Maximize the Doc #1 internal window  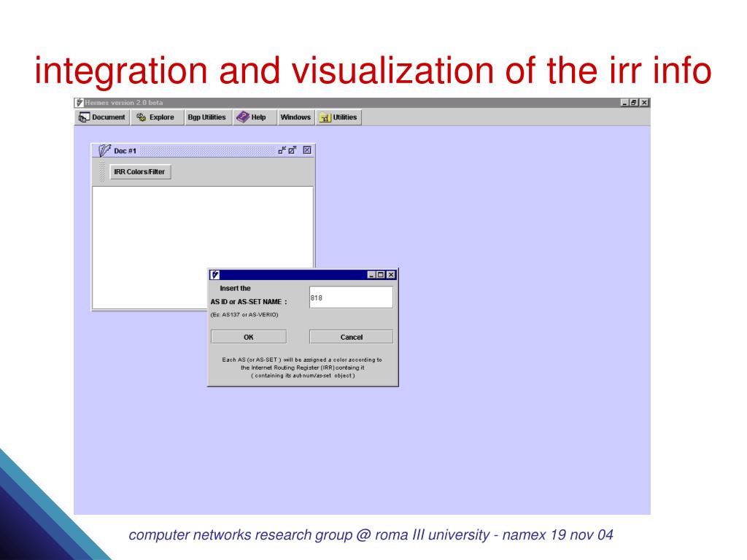(293, 150)
